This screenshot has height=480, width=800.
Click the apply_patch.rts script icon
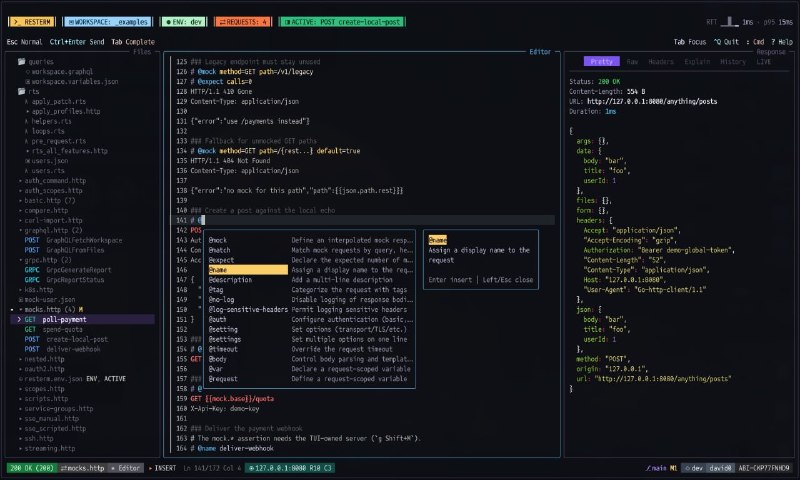[x=27, y=102]
